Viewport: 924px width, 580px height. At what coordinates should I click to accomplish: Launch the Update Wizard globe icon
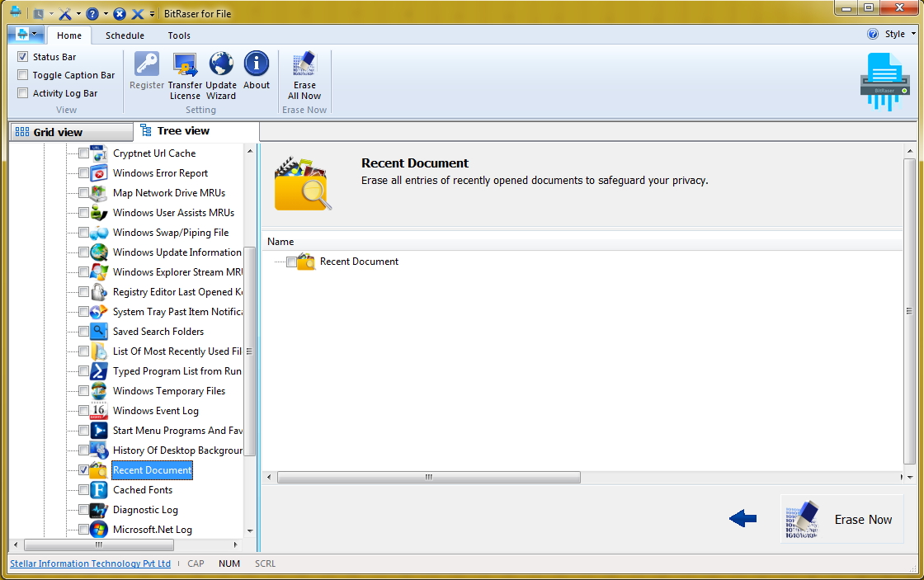tap(221, 64)
